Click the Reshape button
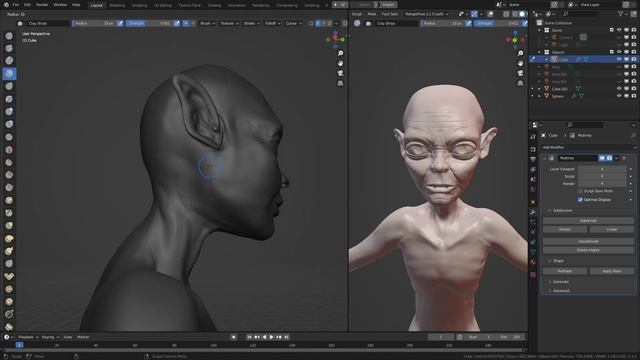 click(x=565, y=271)
